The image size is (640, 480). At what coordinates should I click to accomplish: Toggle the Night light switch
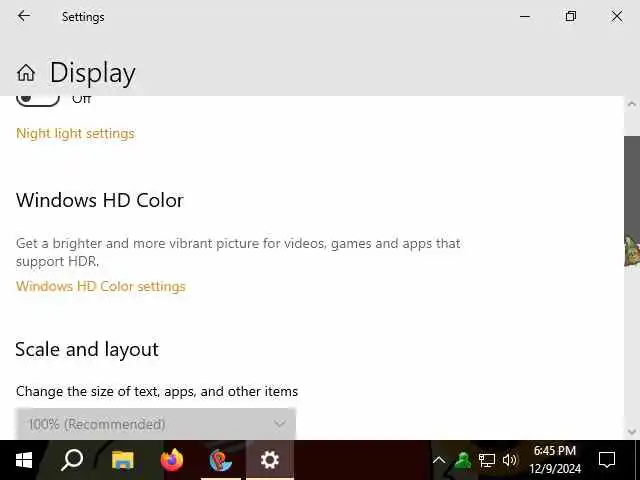[x=38, y=100]
